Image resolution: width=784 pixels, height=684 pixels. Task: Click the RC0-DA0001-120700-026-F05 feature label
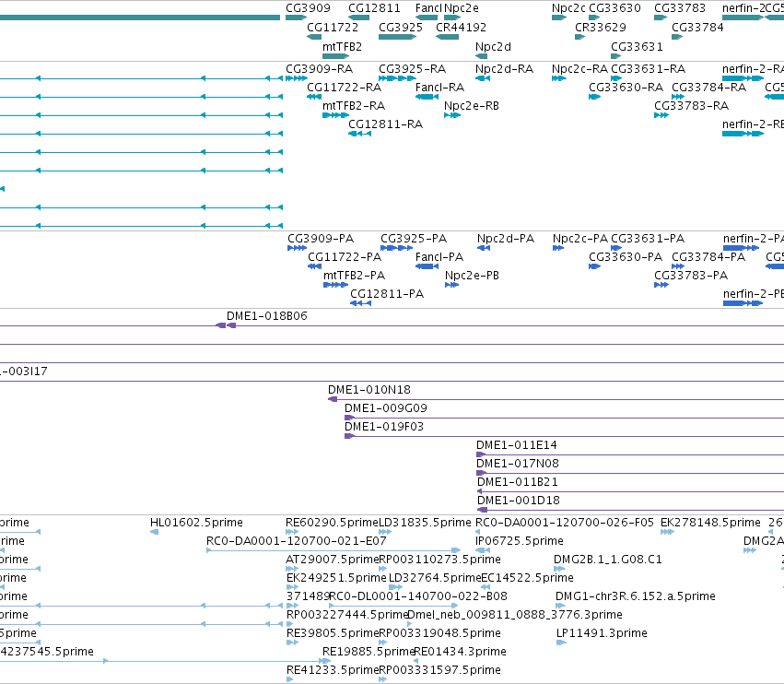pos(565,523)
